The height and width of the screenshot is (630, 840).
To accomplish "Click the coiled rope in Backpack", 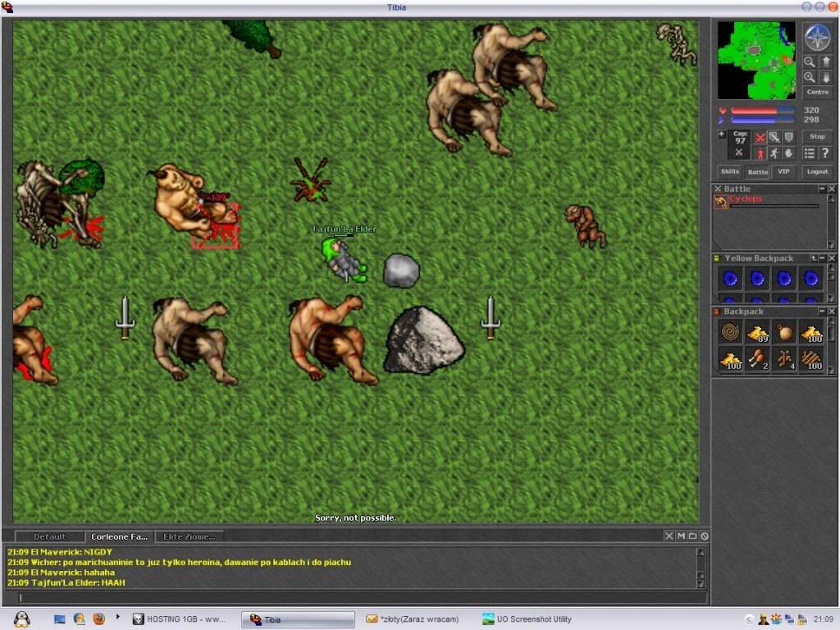I will 730,332.
